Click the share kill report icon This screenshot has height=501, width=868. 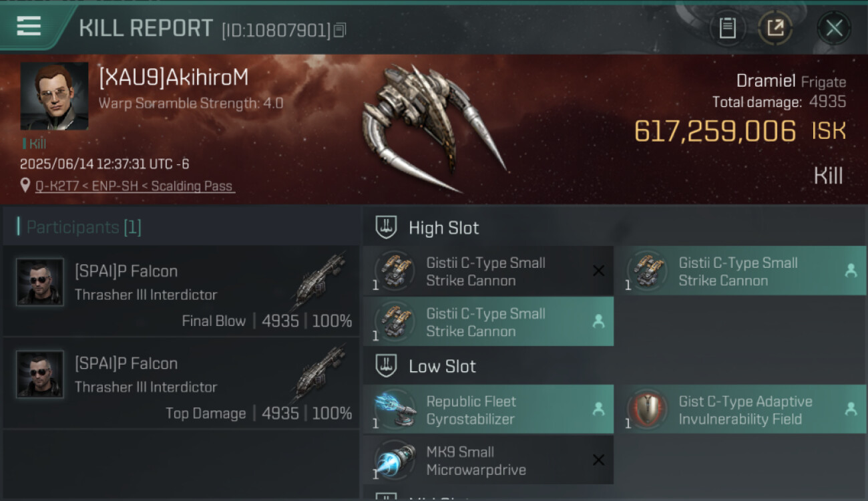pos(775,28)
